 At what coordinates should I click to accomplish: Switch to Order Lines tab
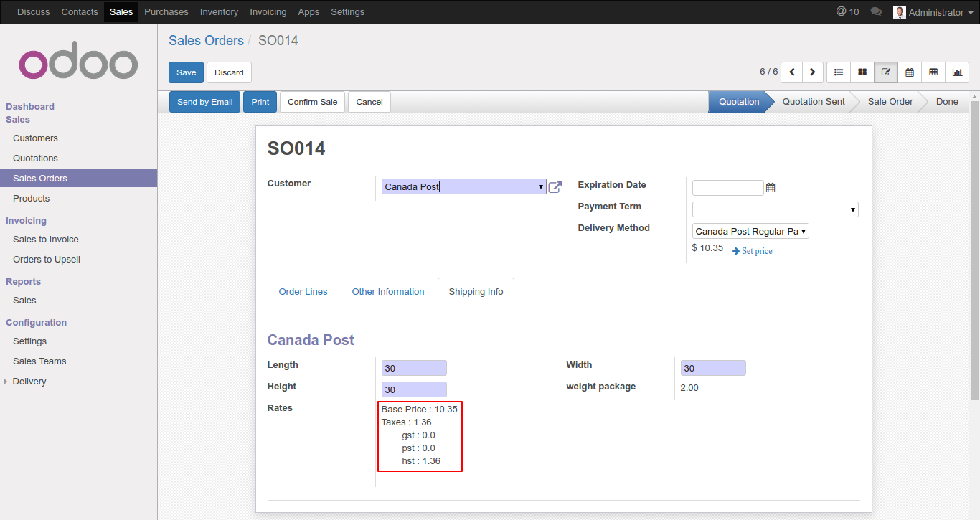pyautogui.click(x=303, y=292)
